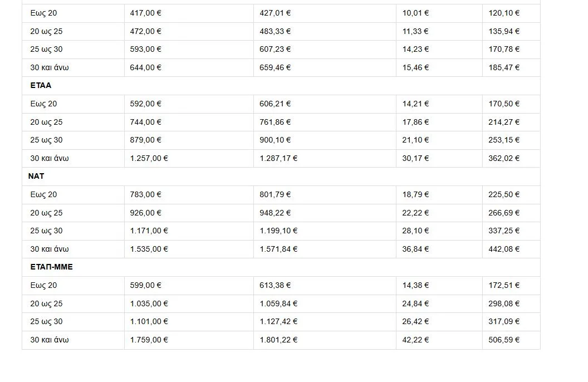Click the 362,02 € amount

click(504, 158)
